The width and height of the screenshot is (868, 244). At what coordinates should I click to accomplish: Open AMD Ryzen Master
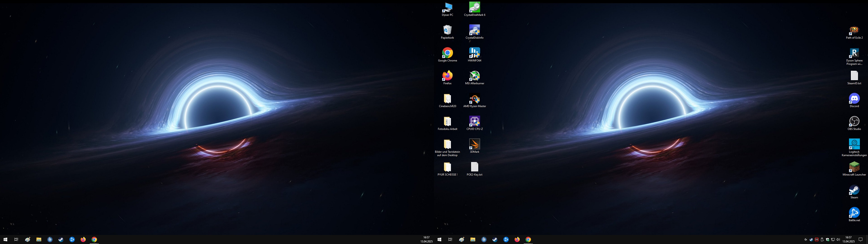click(x=474, y=99)
